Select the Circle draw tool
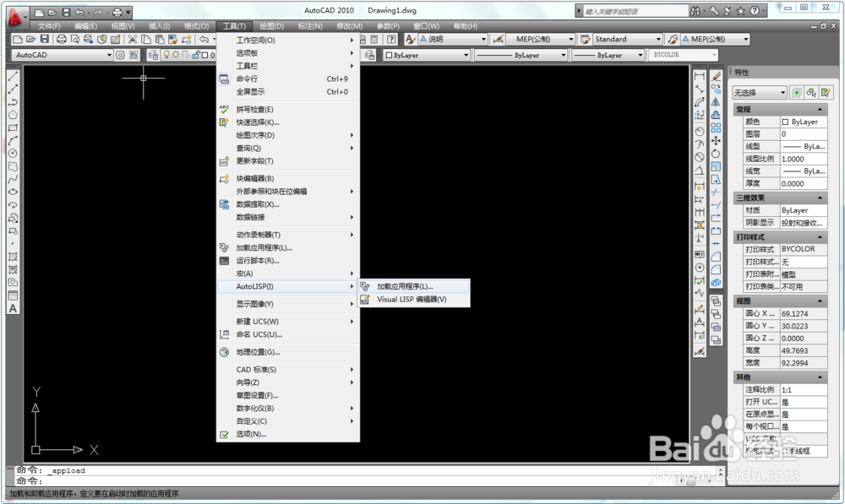The width and height of the screenshot is (845, 504). pos(13,154)
